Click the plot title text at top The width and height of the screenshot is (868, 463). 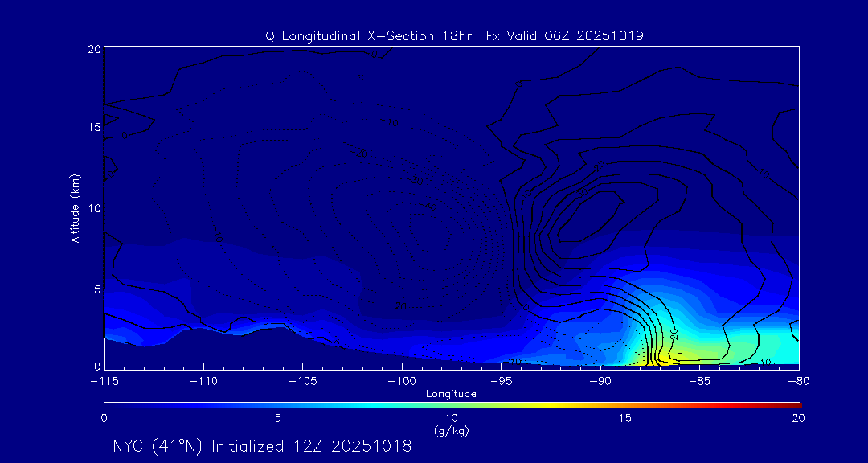pos(454,35)
